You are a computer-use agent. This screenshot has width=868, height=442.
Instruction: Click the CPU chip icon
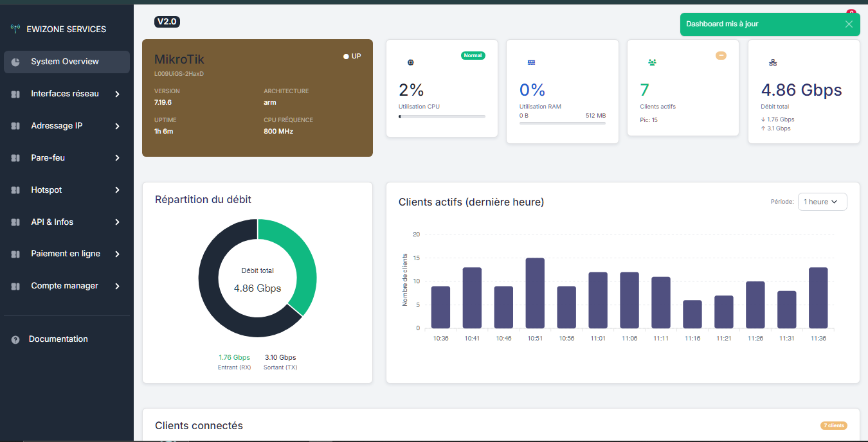pos(411,62)
